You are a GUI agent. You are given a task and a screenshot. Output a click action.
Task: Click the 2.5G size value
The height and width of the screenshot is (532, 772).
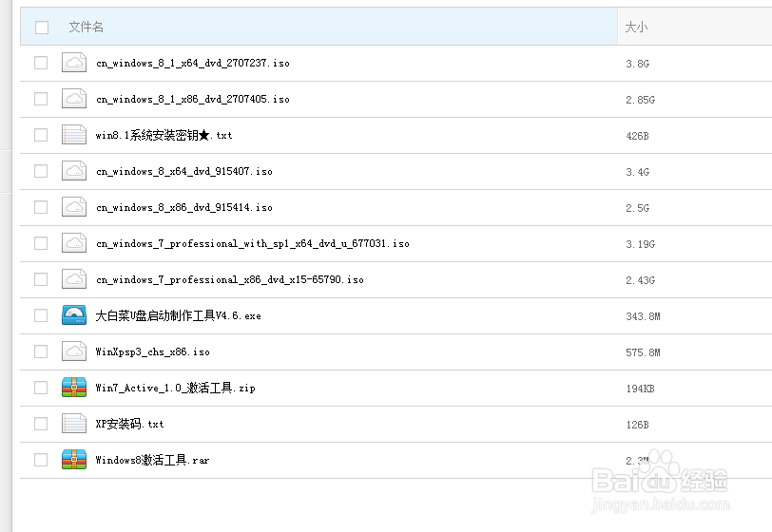tap(638, 208)
